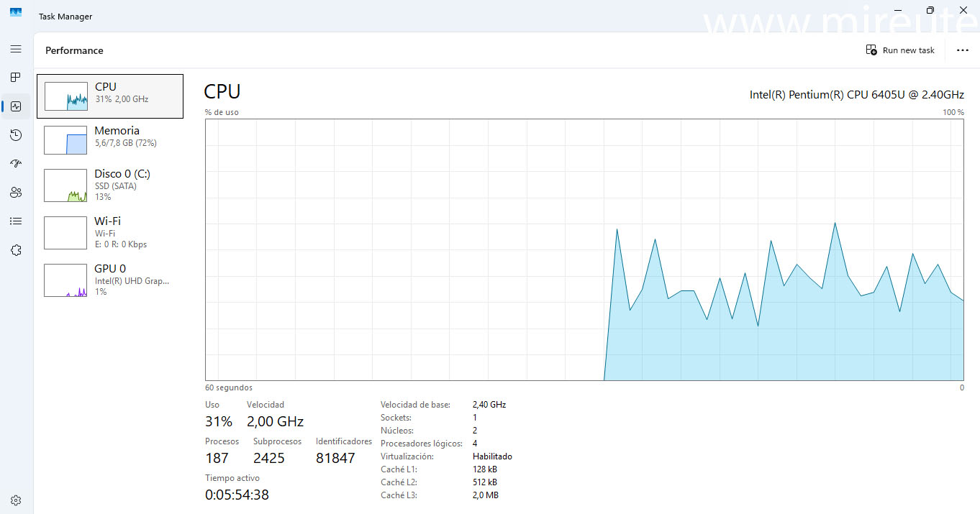Open the Services page icon
Image resolution: width=980 pixels, height=514 pixels.
point(16,250)
